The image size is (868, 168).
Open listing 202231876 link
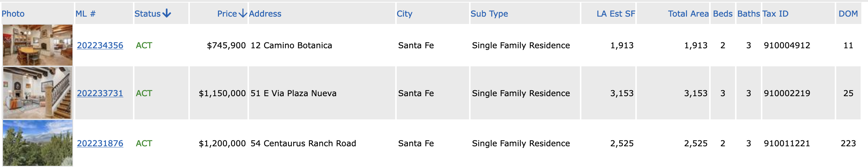coord(100,143)
